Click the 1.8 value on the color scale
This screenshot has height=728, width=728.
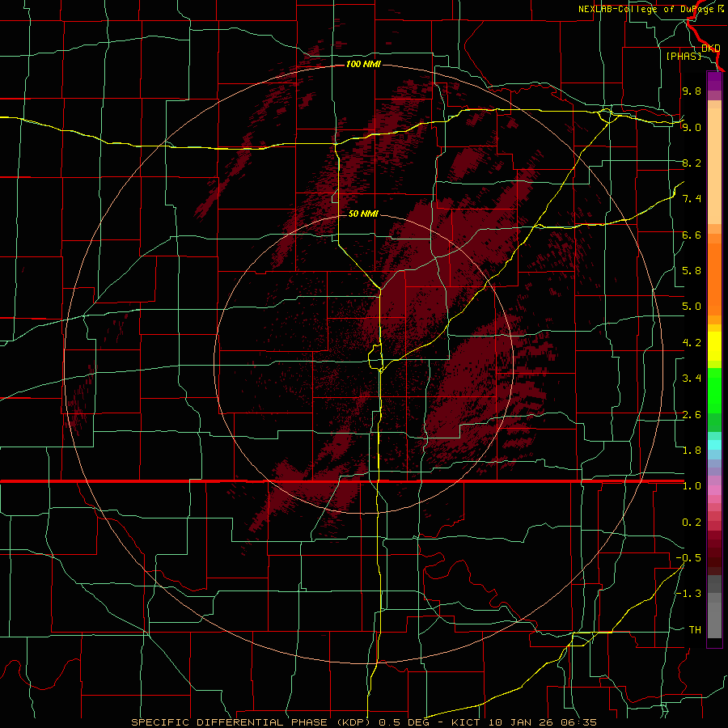(692, 451)
